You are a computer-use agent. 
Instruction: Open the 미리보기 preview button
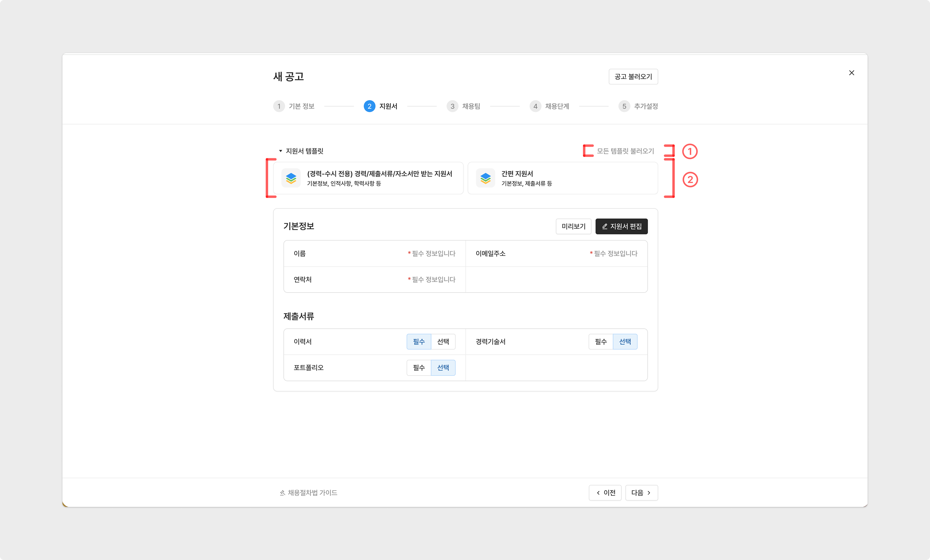pyautogui.click(x=573, y=226)
